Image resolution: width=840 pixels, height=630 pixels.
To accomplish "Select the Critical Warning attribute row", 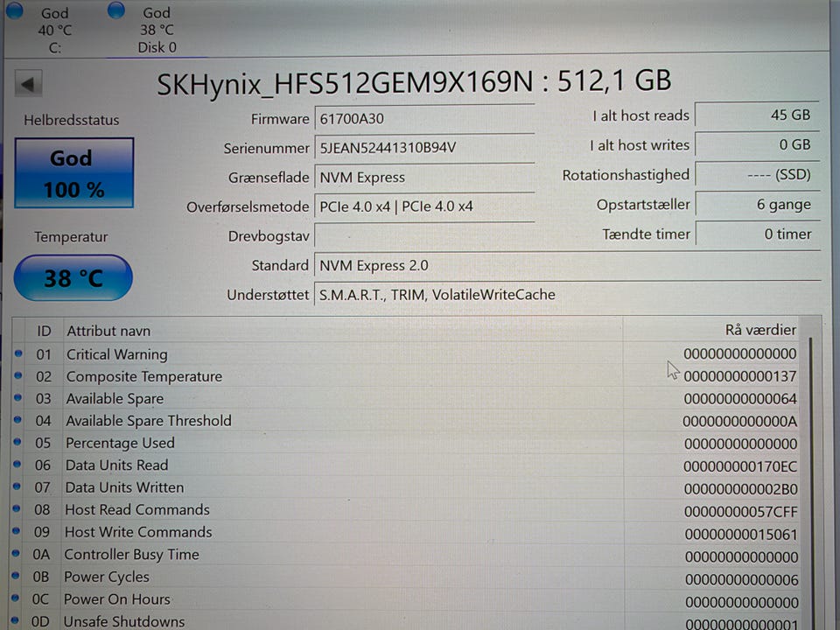I will pyautogui.click(x=407, y=354).
